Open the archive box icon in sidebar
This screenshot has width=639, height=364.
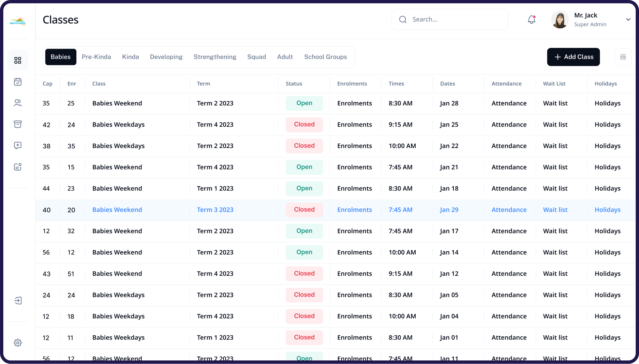click(x=18, y=124)
